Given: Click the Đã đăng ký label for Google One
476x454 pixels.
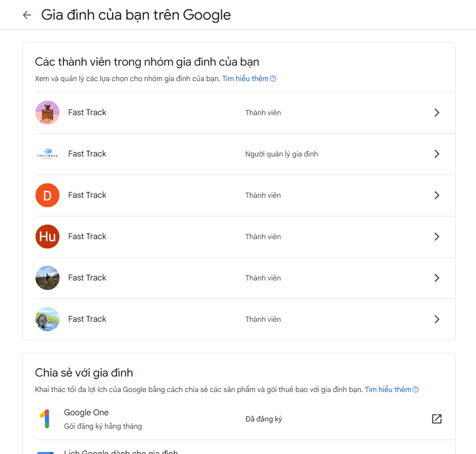Looking at the screenshot, I should 264,418.
